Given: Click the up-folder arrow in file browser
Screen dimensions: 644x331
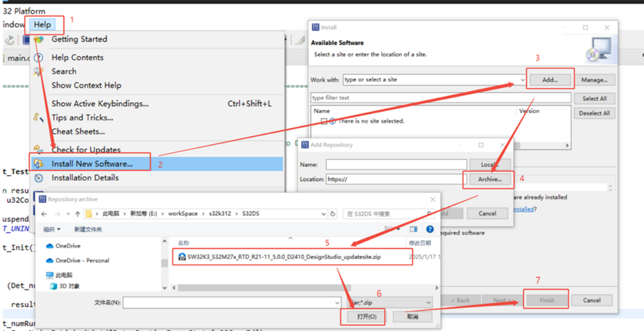Looking at the screenshot, I should 78,214.
